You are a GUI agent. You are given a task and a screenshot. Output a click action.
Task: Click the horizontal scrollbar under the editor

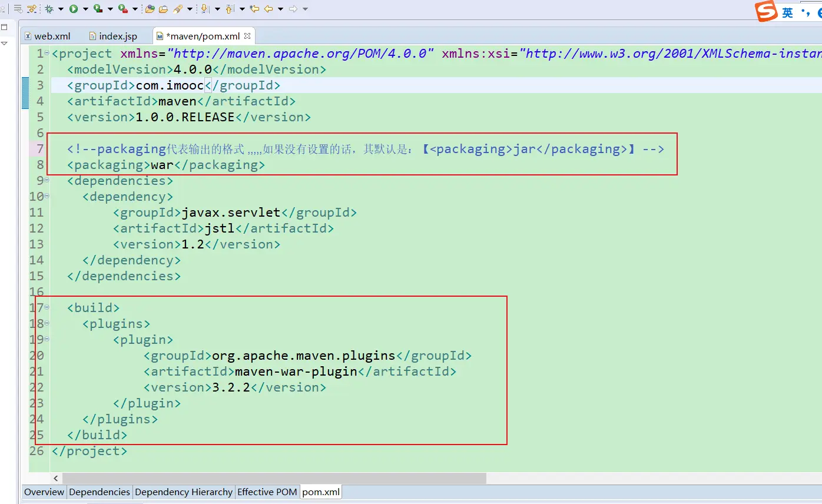click(274, 478)
